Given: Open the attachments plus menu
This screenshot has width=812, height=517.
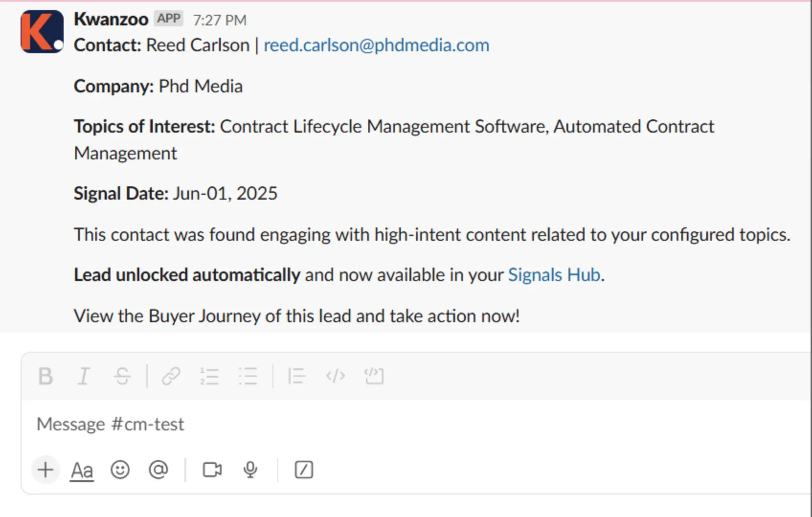Looking at the screenshot, I should [x=45, y=470].
